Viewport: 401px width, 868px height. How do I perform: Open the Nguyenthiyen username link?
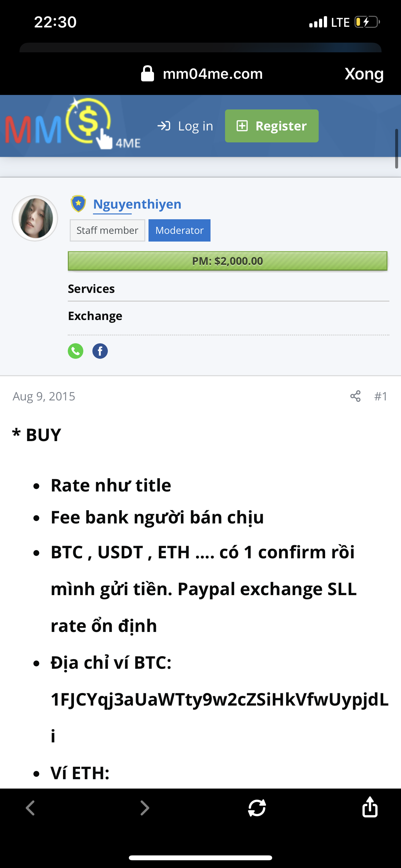[x=137, y=204]
